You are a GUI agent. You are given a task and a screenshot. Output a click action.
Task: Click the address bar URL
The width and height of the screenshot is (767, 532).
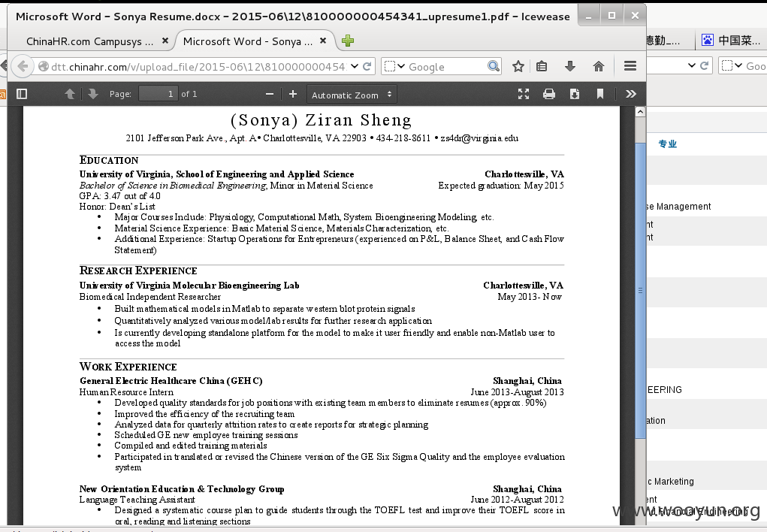coord(198,67)
